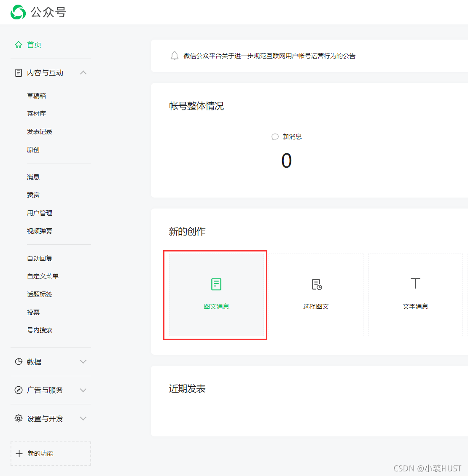
Task: Open 自动回复 from the sidebar
Action: (x=40, y=258)
